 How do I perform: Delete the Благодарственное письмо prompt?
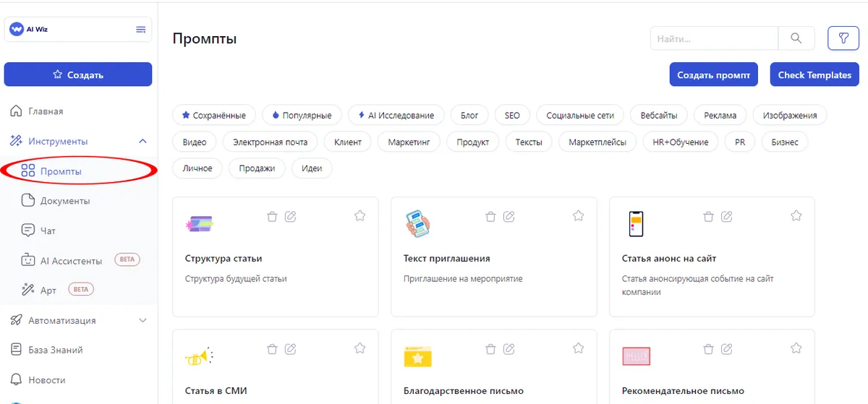coord(490,349)
